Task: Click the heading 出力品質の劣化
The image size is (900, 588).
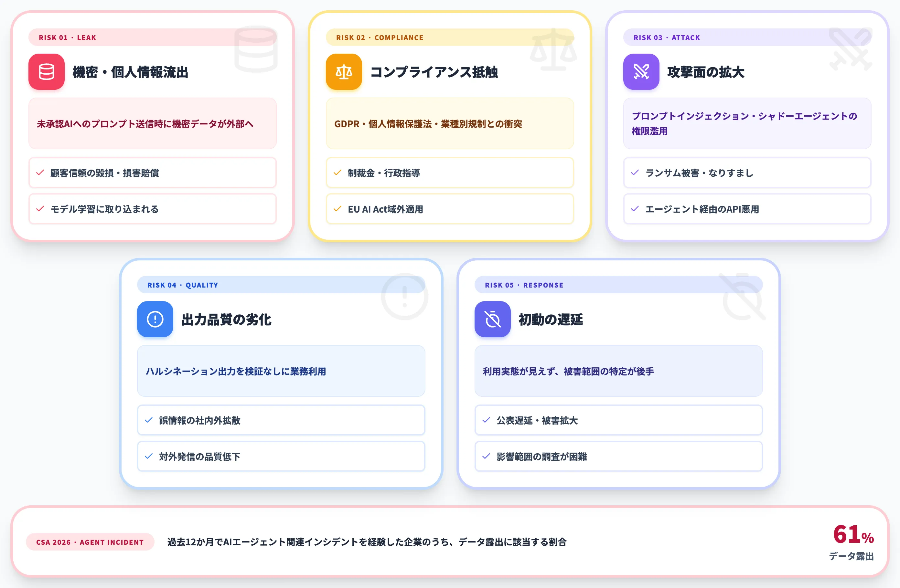Action: 227,319
